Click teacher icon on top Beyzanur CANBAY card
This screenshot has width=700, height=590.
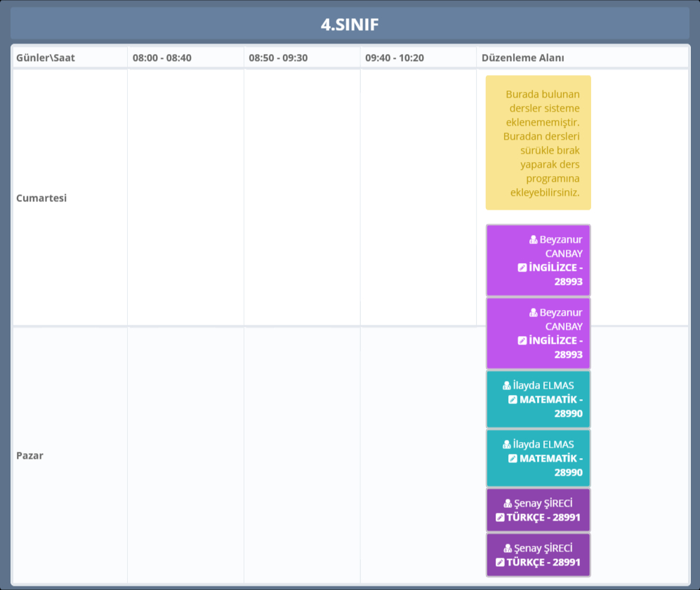534,239
